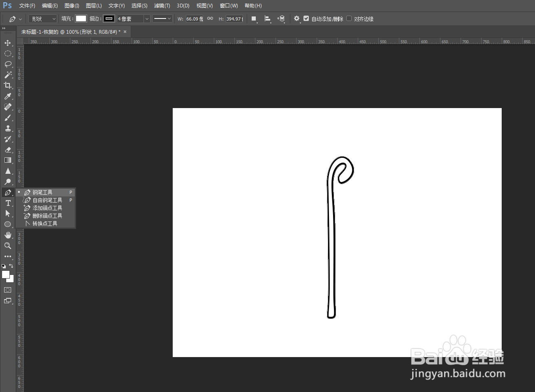Toggle Quick Mask mode
Image resolution: width=535 pixels, height=392 pixels.
(7, 290)
